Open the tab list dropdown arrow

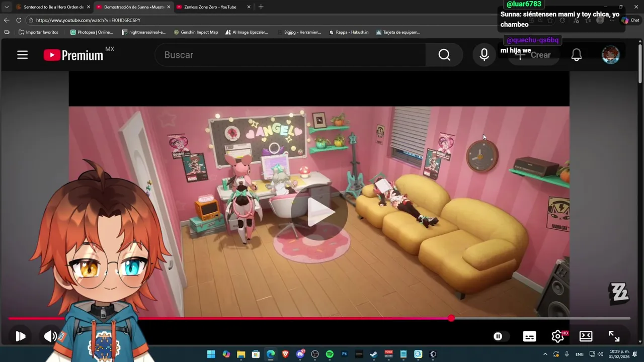(x=6, y=7)
